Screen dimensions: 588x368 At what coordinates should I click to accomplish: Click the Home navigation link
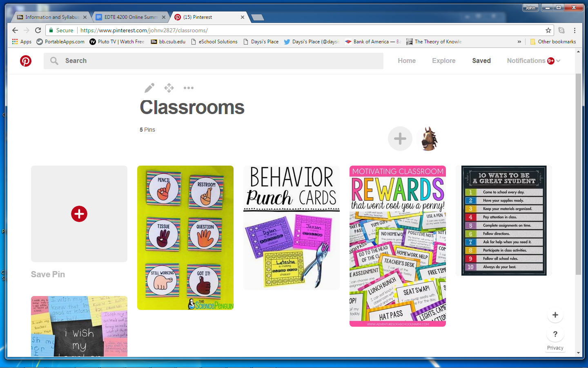pos(407,61)
